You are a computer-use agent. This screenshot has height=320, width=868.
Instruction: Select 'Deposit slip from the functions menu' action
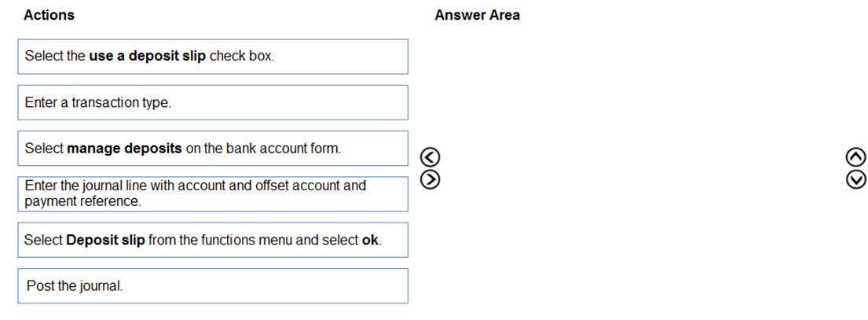(x=213, y=241)
